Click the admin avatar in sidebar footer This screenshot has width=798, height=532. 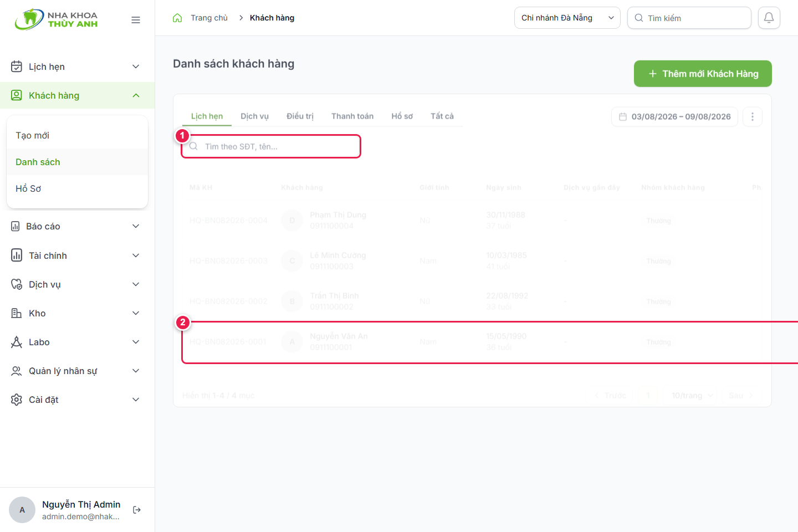22,510
